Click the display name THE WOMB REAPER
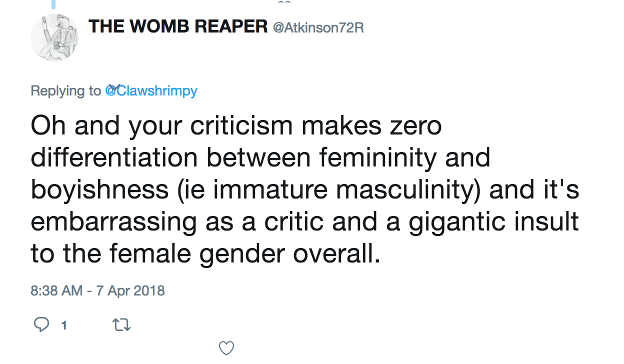624x364 pixels. pos(178,26)
